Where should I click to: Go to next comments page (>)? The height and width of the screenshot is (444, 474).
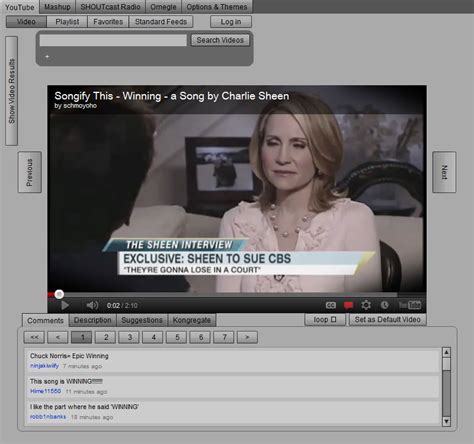pos(247,337)
